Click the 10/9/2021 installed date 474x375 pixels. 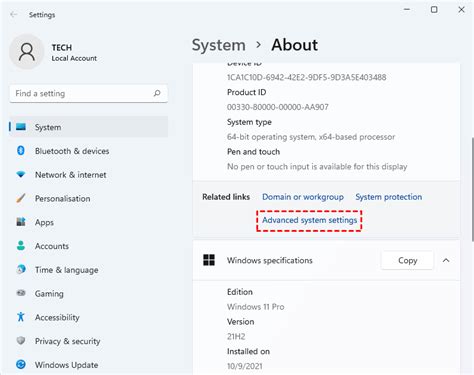(x=245, y=366)
